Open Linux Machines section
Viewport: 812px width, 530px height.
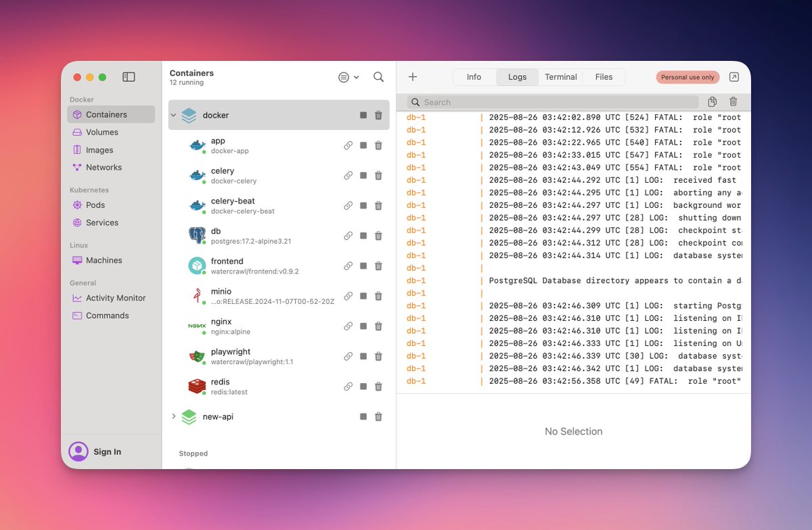(111, 260)
